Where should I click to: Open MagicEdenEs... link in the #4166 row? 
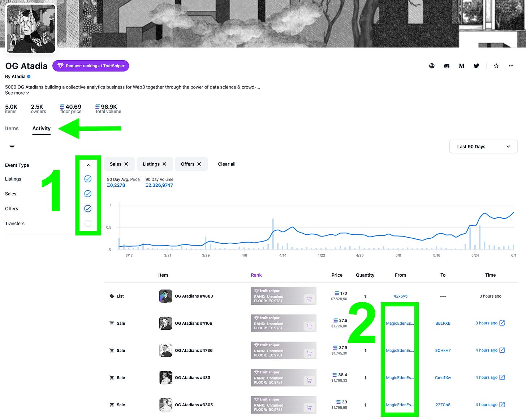coord(400,323)
